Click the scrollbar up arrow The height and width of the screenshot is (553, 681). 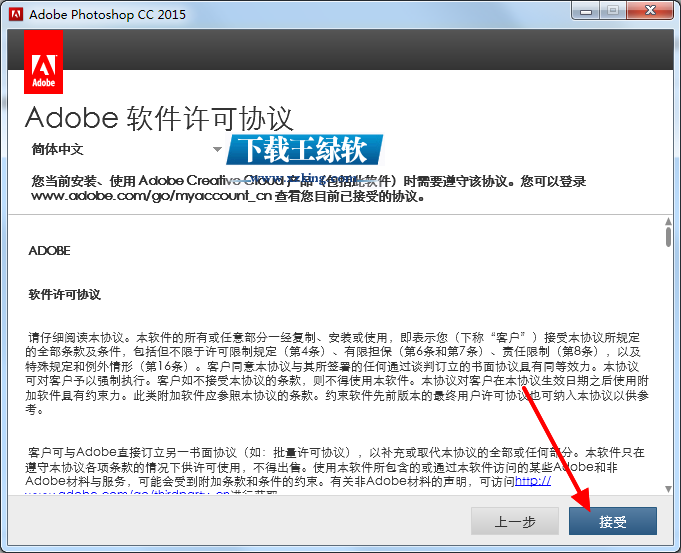(668, 222)
